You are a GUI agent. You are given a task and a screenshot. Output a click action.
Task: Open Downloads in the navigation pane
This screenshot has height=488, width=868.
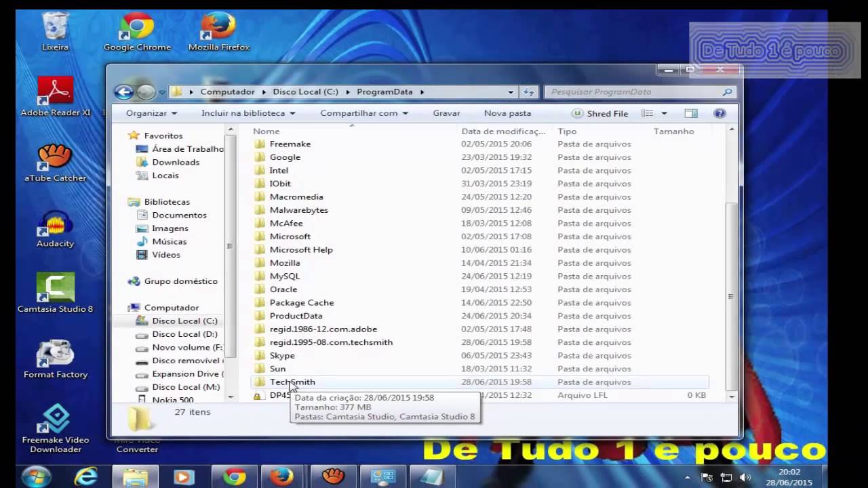(x=176, y=162)
